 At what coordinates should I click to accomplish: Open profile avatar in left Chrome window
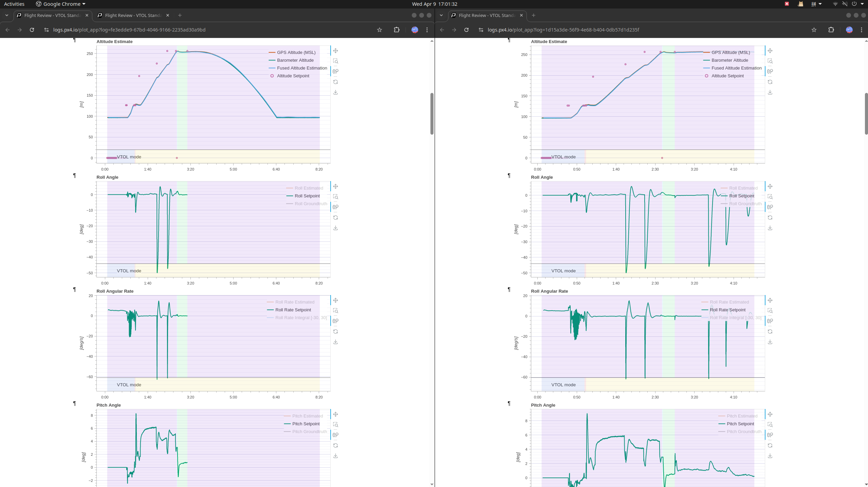(x=415, y=30)
